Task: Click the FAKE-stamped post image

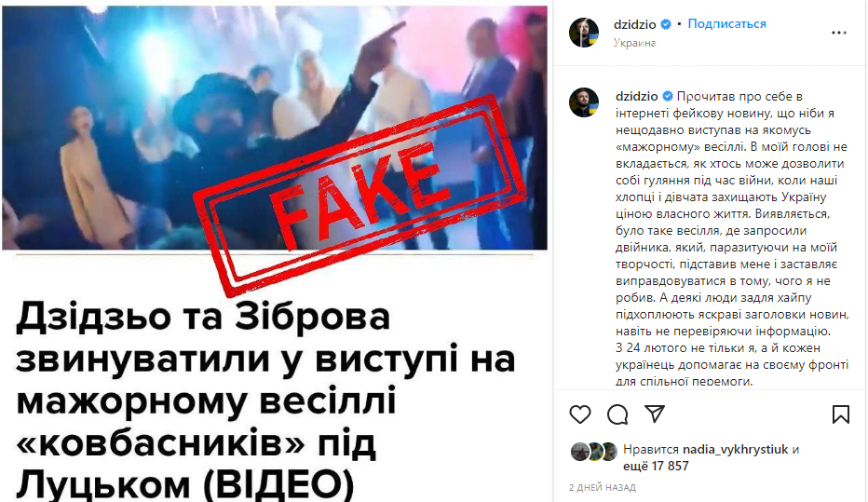Action: (275, 129)
